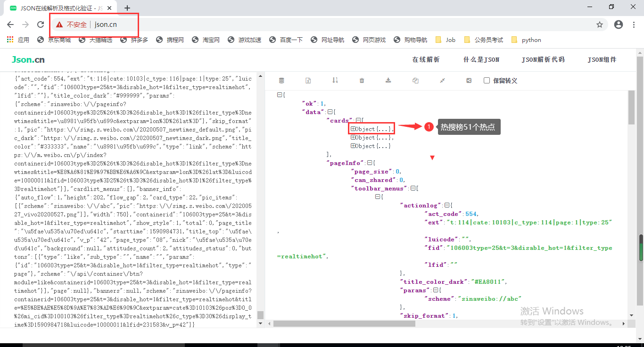644x347 pixels.
Task: Open Chrome's three-dot menu
Action: click(635, 25)
